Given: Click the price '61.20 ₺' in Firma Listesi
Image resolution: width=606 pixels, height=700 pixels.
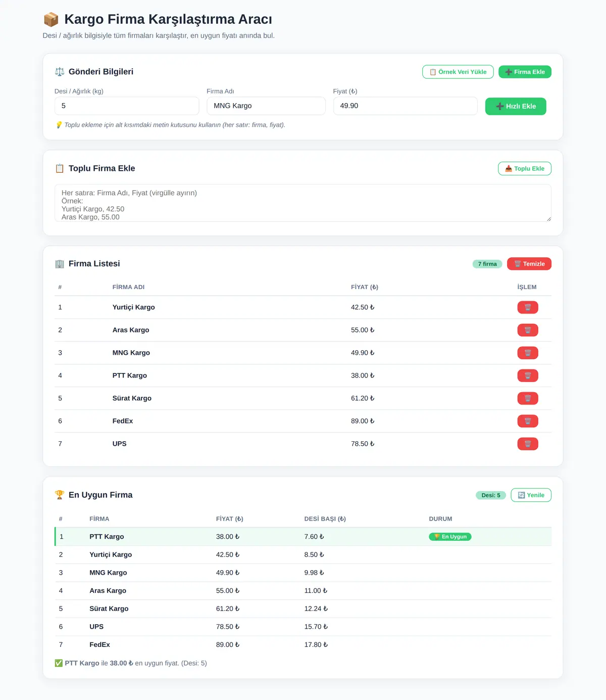Looking at the screenshot, I should click(363, 398).
